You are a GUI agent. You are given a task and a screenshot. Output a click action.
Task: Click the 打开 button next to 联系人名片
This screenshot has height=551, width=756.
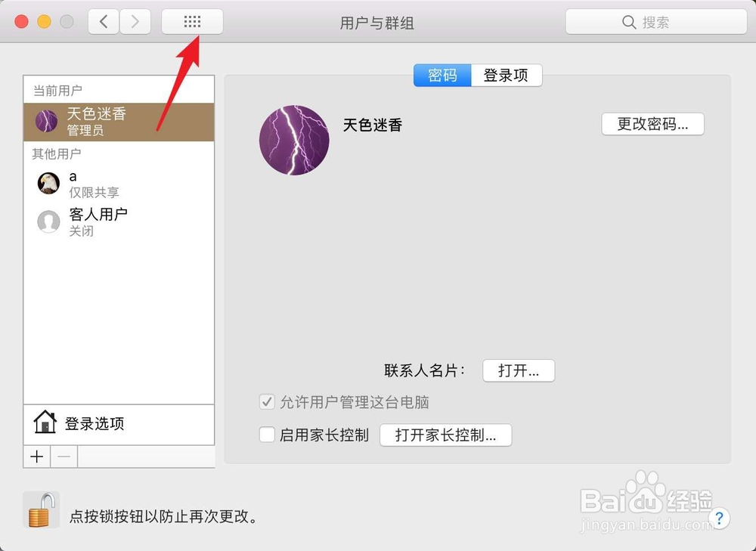(519, 370)
